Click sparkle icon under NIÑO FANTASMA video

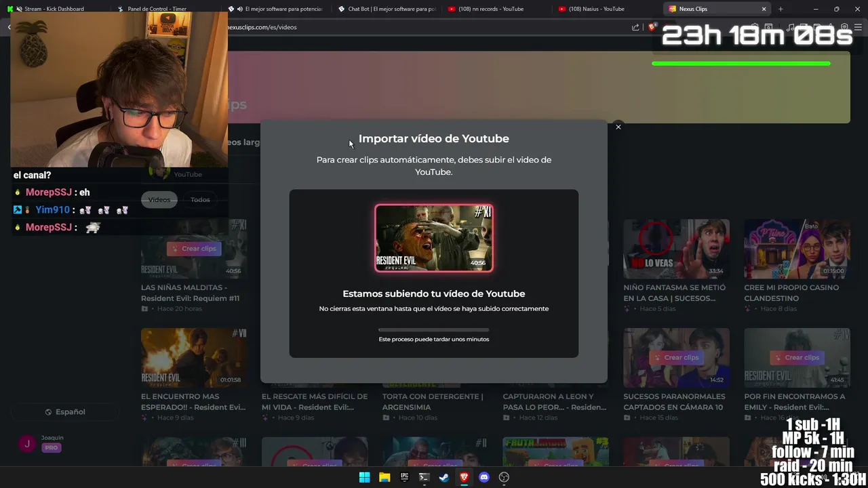[627, 309]
